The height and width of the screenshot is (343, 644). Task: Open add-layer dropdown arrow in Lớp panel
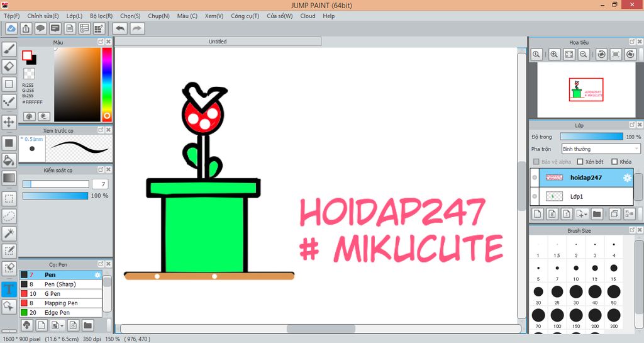[587, 214]
